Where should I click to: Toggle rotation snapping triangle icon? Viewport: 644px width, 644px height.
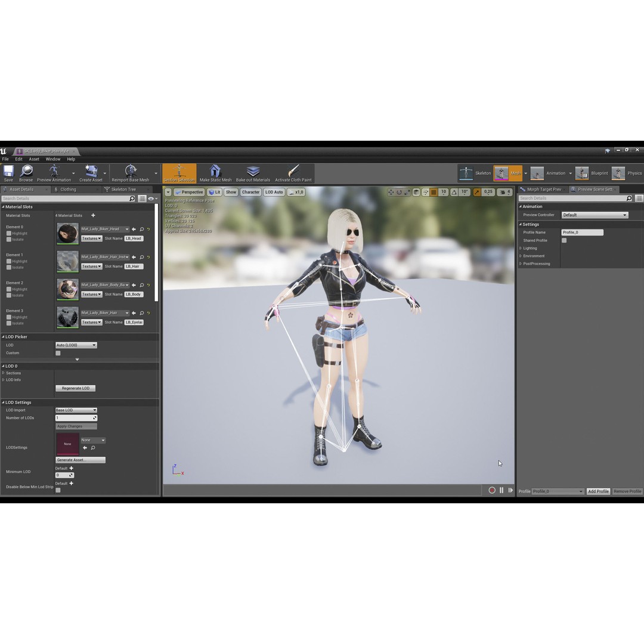point(454,192)
